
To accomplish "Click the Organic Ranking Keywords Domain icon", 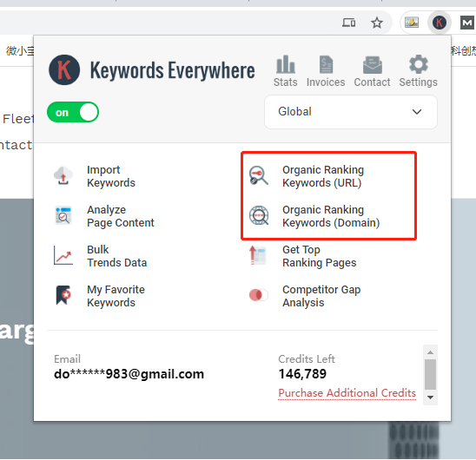I will coord(259,215).
